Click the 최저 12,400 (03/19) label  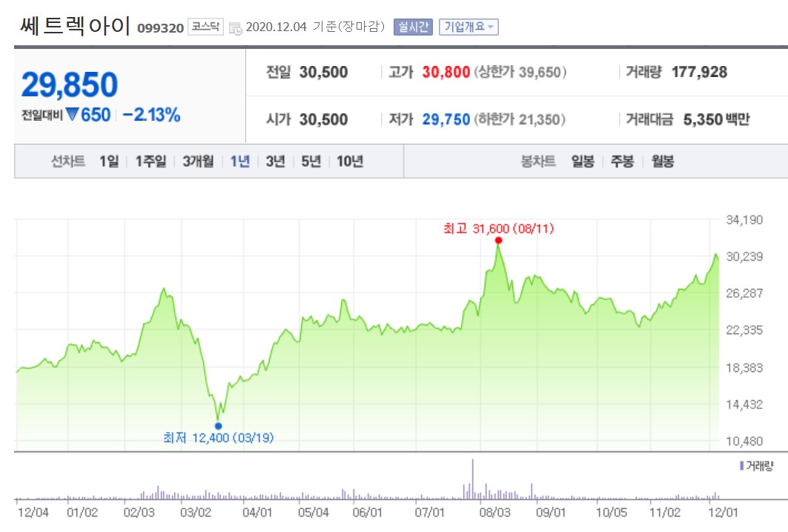pos(219,438)
